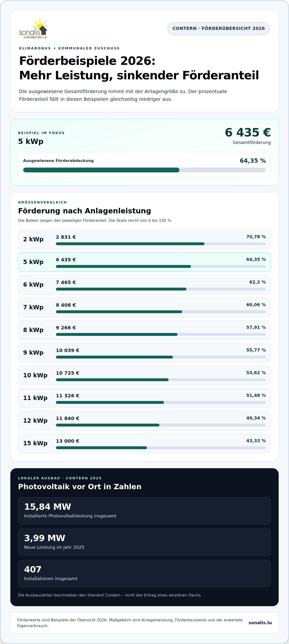Viewport: 289px width, 644px height.
Task: Click the 3,99 MW new capacity card
Action: coord(144,542)
